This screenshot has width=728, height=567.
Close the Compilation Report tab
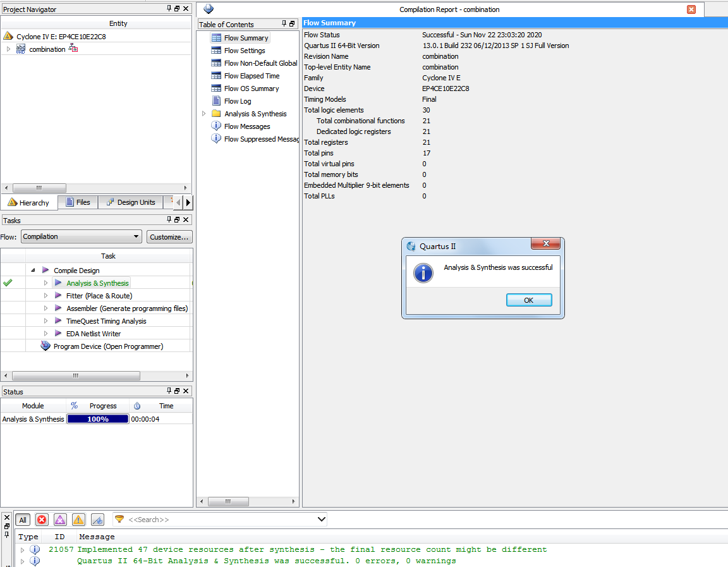pyautogui.click(x=691, y=9)
